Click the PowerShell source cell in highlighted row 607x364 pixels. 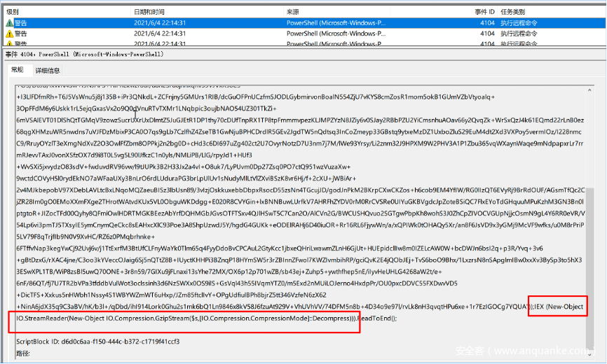pyautogui.click(x=336, y=23)
